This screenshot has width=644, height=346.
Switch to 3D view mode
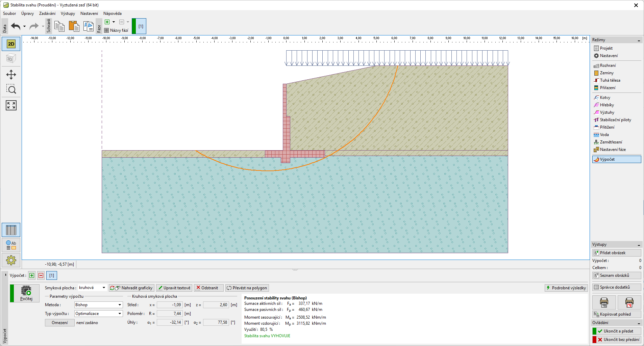(x=11, y=59)
